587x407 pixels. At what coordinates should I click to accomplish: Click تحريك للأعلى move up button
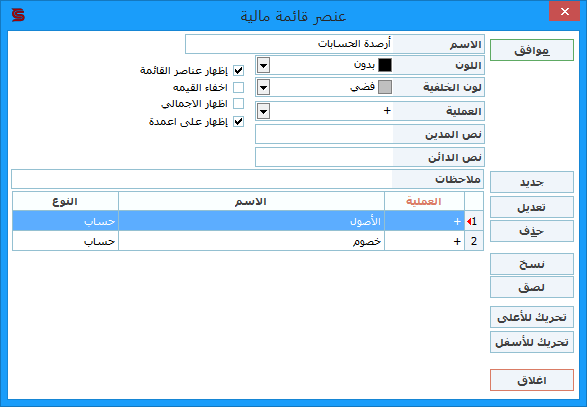click(532, 317)
